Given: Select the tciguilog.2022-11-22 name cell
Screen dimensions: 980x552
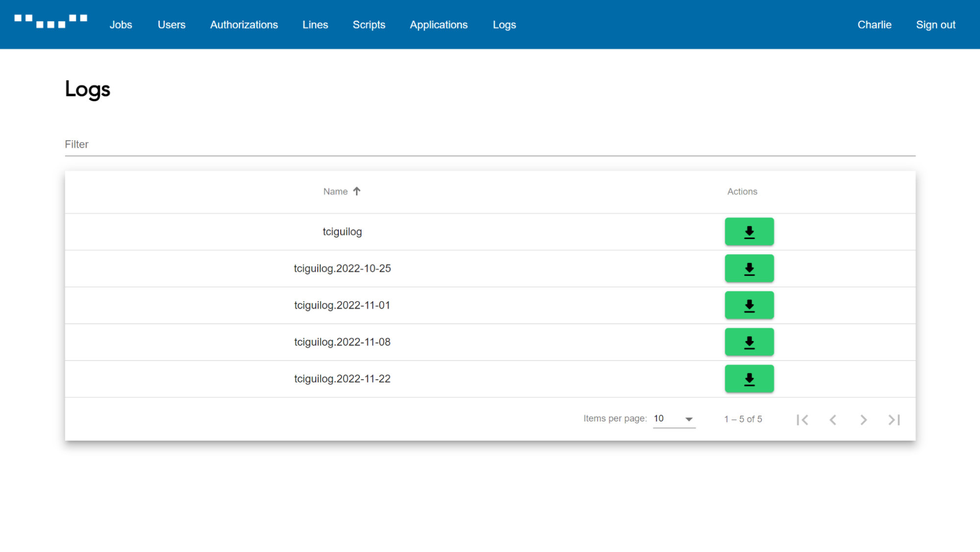Looking at the screenshot, I should [342, 379].
